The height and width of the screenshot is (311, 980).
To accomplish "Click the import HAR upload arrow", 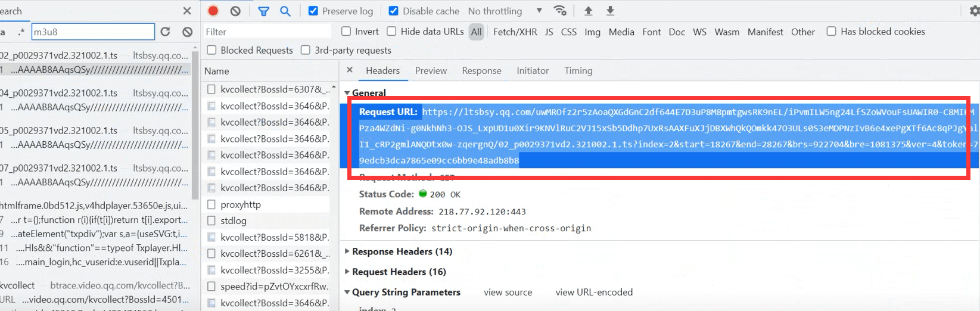I will tap(588, 11).
